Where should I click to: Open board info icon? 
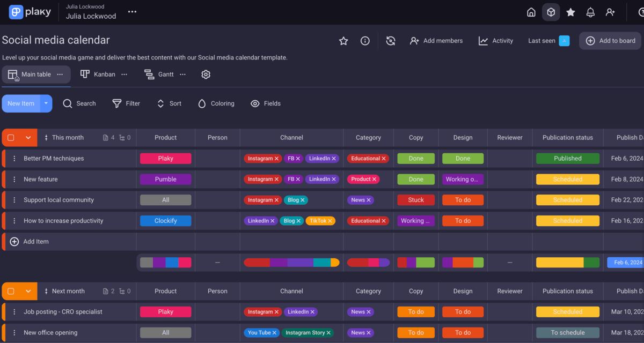[x=365, y=41]
